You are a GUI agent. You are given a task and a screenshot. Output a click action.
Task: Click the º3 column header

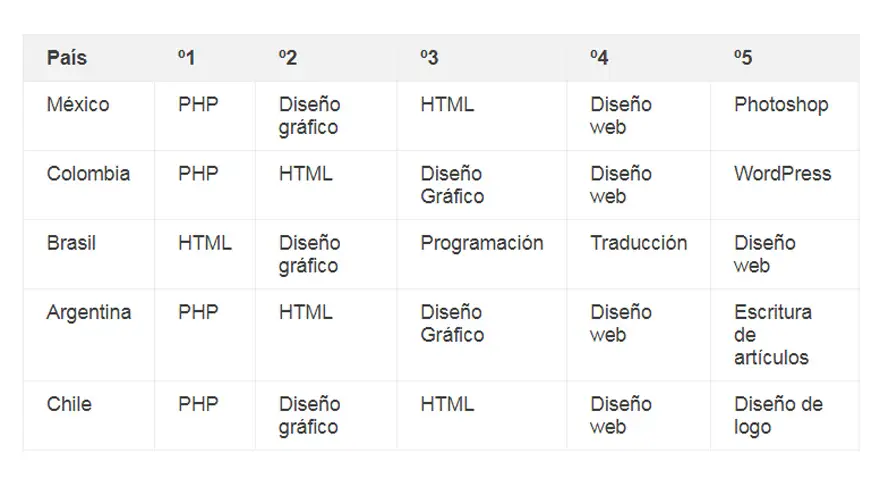(429, 58)
